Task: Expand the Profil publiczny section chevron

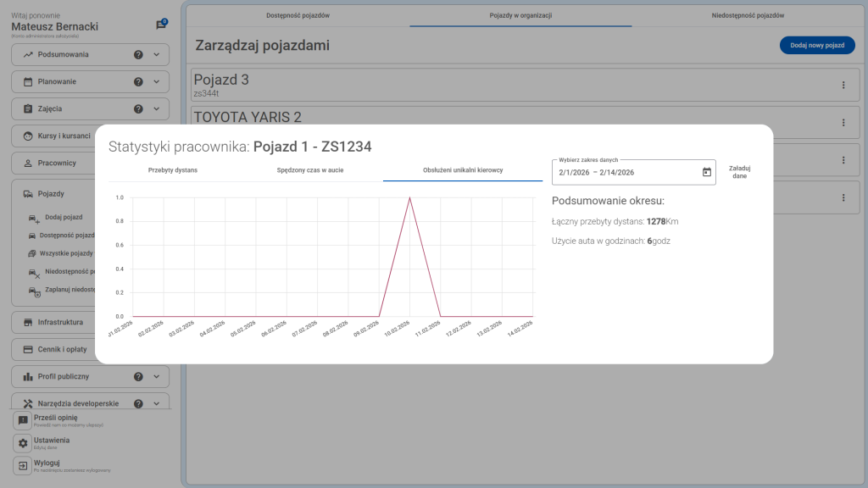Action: pos(156,377)
